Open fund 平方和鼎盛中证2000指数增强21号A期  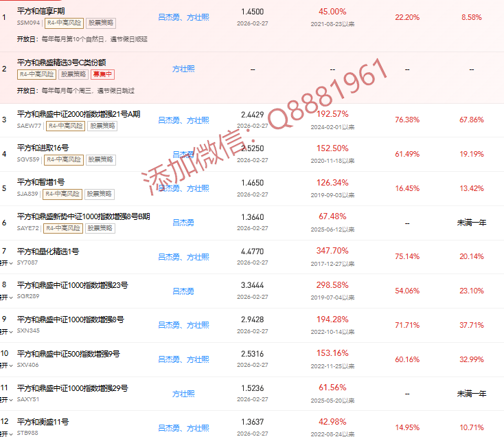78,114
